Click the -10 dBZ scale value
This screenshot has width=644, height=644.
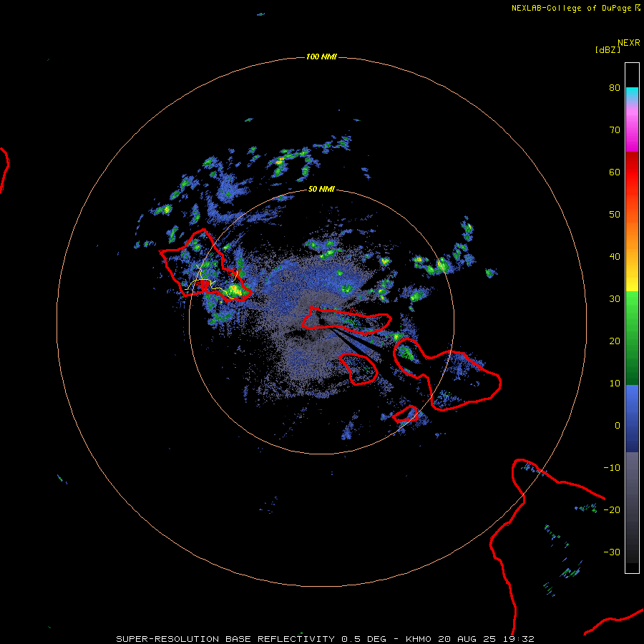pyautogui.click(x=612, y=468)
